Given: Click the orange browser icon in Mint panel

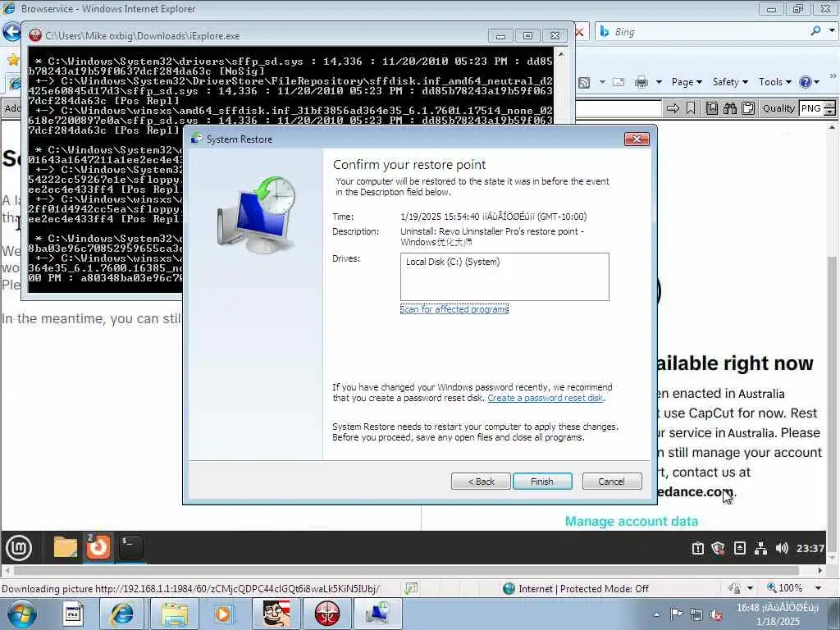Looking at the screenshot, I should pos(98,547).
